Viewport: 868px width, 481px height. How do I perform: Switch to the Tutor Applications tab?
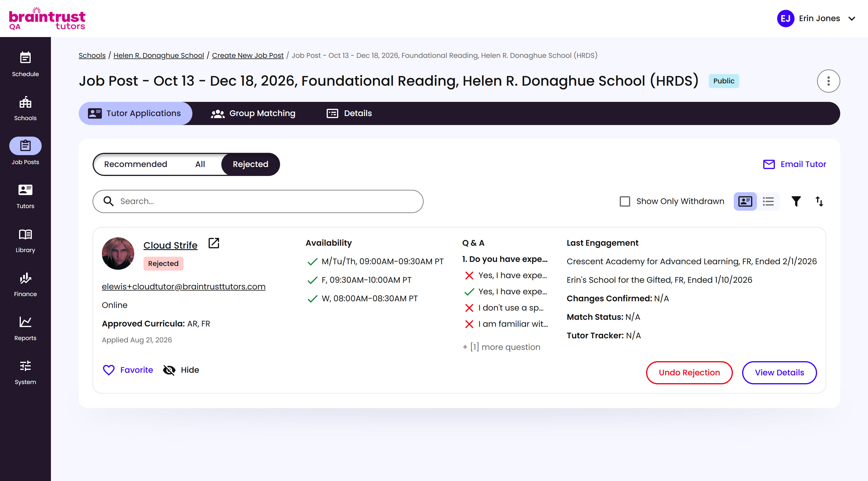(x=135, y=113)
